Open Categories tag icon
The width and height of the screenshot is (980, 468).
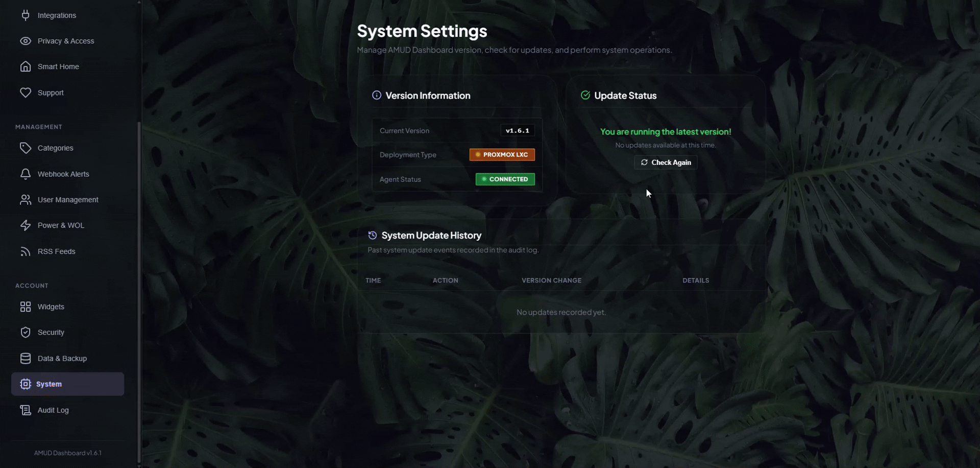point(26,148)
